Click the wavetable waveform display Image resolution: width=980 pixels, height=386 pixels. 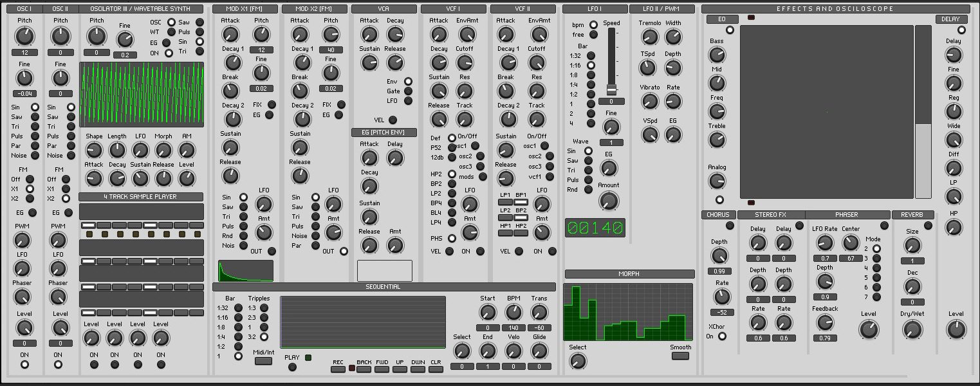coord(142,95)
